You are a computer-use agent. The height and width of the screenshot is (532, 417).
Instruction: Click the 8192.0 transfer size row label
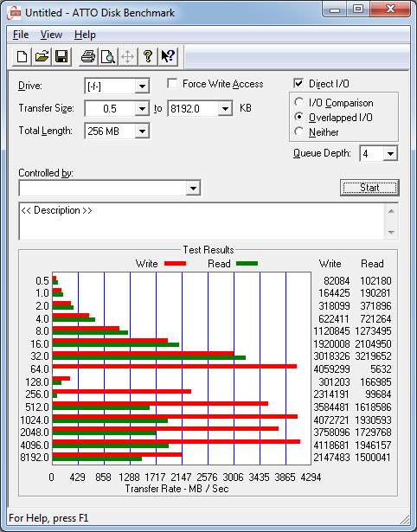pos(35,458)
